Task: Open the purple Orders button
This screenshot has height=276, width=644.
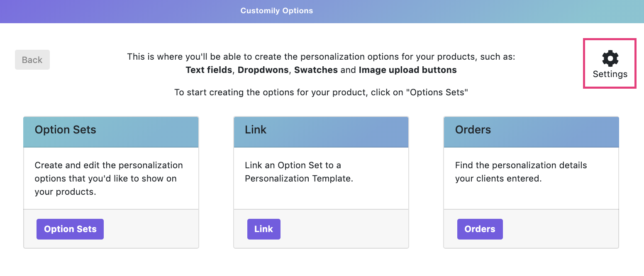Action: 480,229
